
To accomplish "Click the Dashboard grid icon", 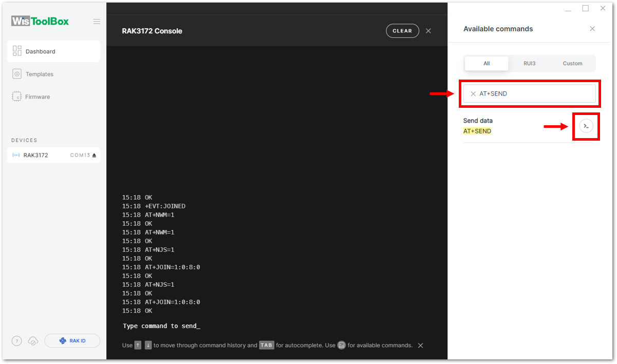I will point(17,51).
